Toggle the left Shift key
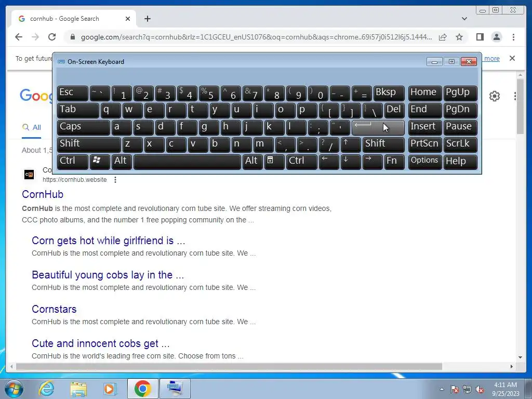Viewport: 532px width, 399px height. pyautogui.click(x=89, y=144)
